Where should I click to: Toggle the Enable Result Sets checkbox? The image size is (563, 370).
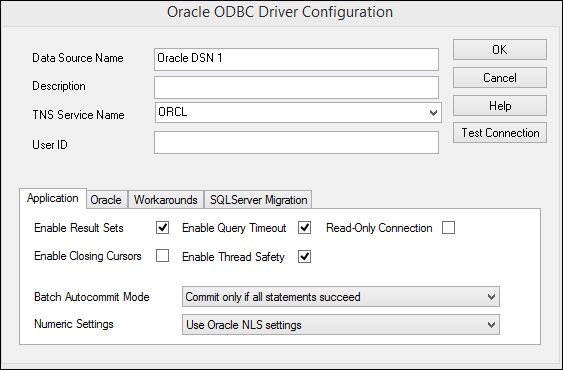(162, 228)
